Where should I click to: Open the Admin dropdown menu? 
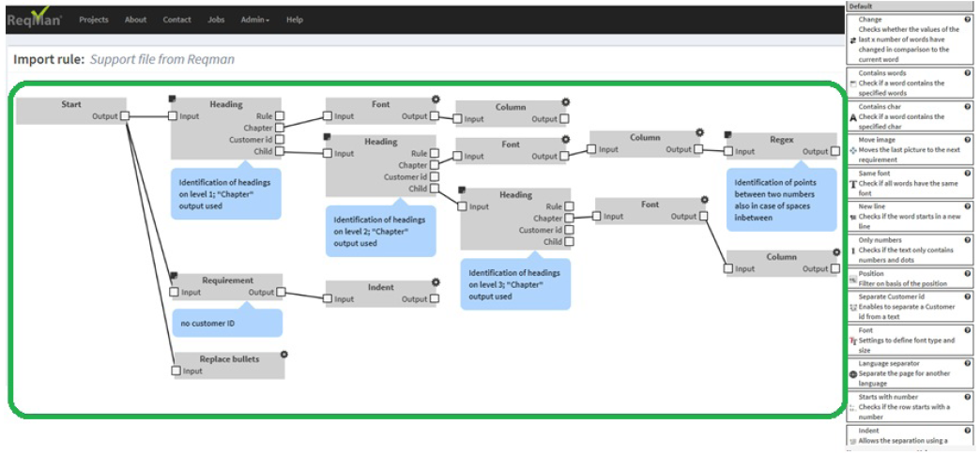tap(255, 20)
